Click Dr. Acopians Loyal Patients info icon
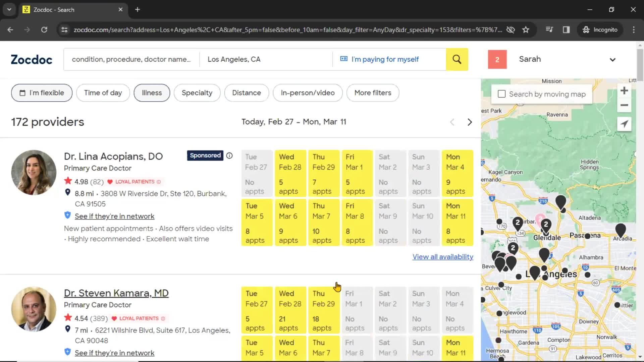 159,182
